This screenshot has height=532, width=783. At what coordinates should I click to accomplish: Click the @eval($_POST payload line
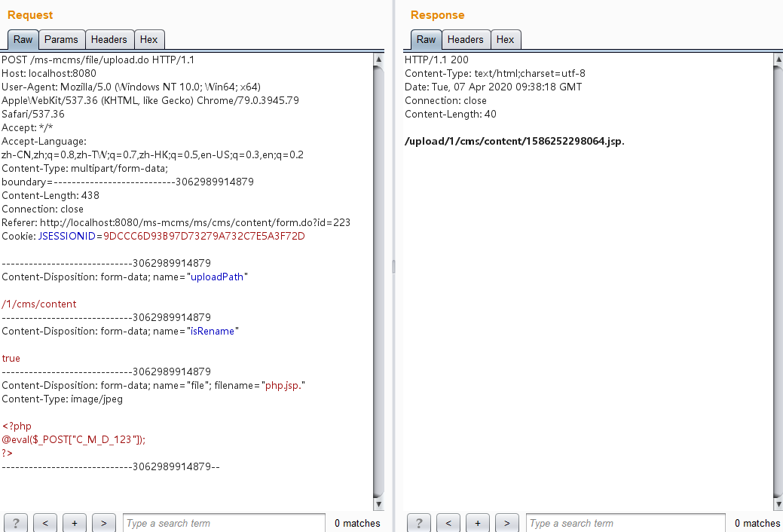[x=74, y=439]
